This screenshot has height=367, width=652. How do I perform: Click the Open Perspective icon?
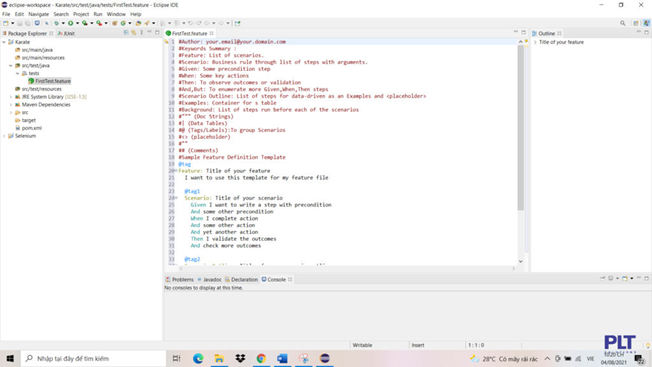(636, 23)
